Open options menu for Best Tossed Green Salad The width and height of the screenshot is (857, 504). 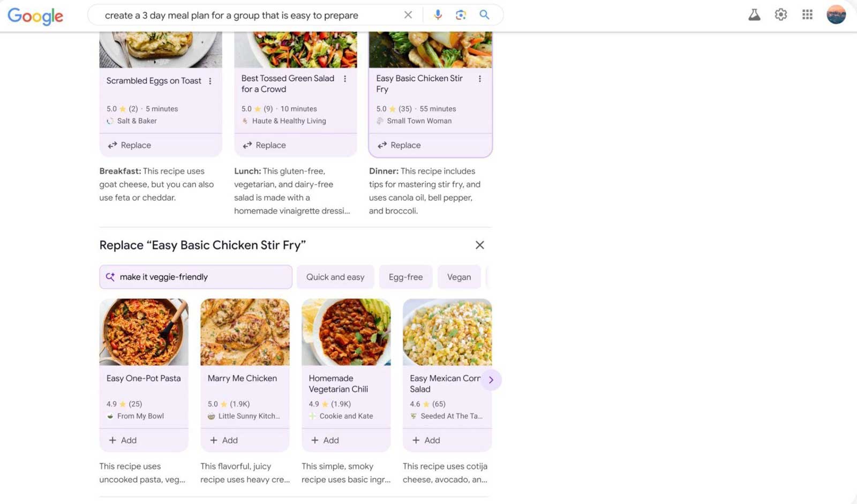click(x=345, y=79)
